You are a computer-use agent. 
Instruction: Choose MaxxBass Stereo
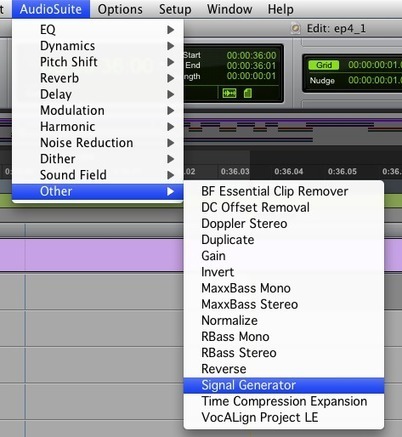pos(284,304)
